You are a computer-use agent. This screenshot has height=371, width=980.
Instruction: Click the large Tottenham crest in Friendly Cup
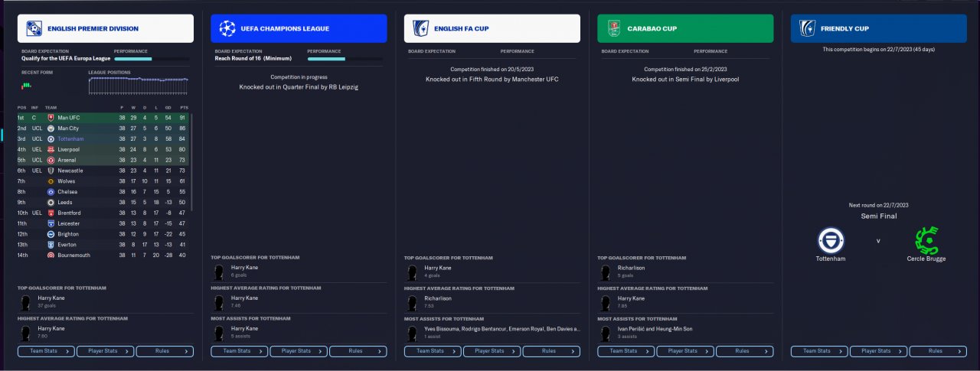[831, 240]
